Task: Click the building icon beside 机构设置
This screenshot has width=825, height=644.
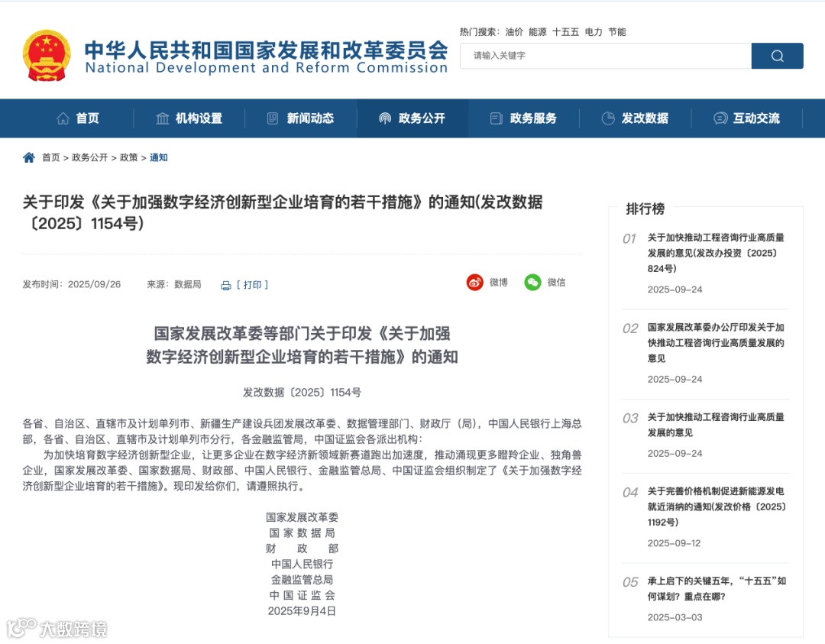Action: point(163,118)
